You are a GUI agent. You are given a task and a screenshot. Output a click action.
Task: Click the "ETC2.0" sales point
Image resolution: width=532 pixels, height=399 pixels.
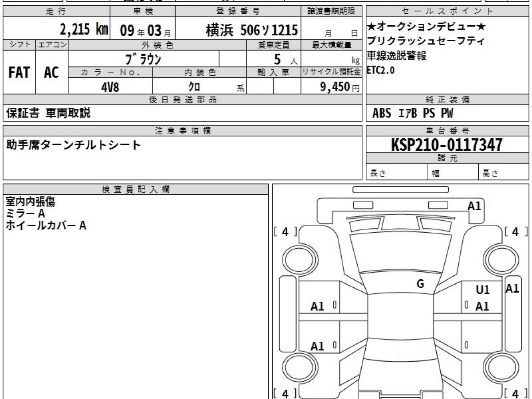click(x=380, y=70)
